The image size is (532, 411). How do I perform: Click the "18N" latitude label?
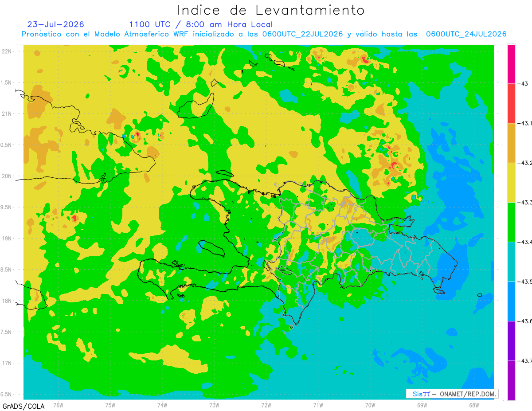pyautogui.click(x=7, y=301)
